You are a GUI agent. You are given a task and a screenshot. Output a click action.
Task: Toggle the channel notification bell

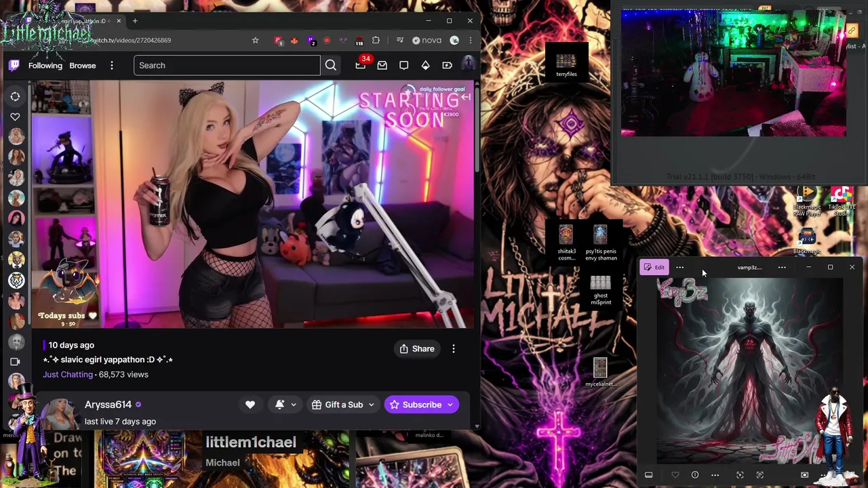(x=279, y=405)
